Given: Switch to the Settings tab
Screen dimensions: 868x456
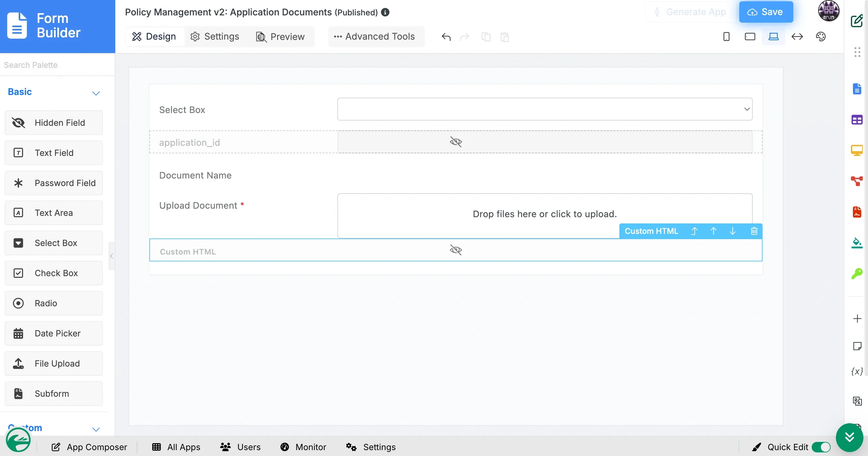Looking at the screenshot, I should pos(215,36).
